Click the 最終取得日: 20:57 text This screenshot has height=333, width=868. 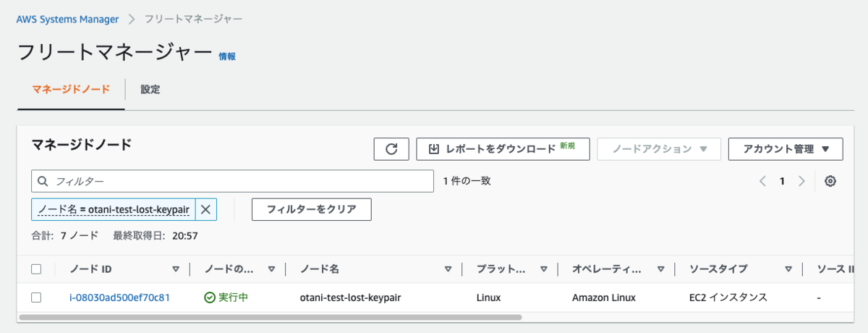tap(156, 235)
